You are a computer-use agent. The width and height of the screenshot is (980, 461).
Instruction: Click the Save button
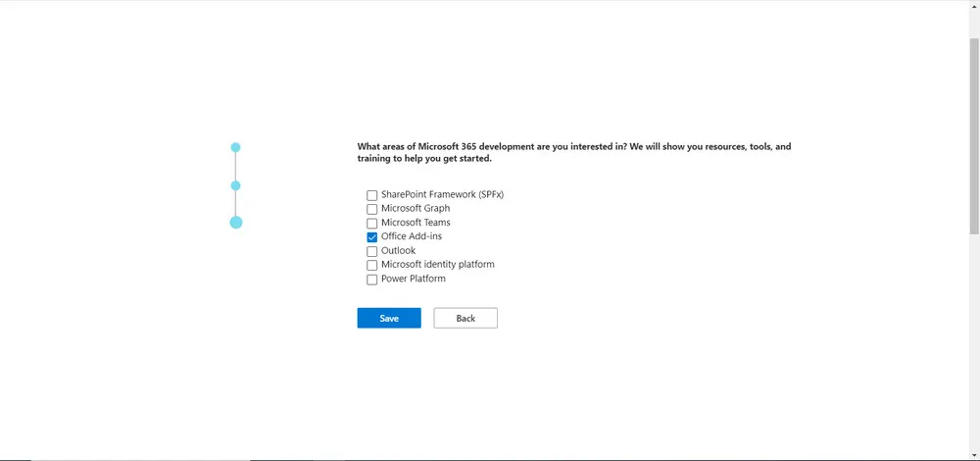tap(389, 318)
